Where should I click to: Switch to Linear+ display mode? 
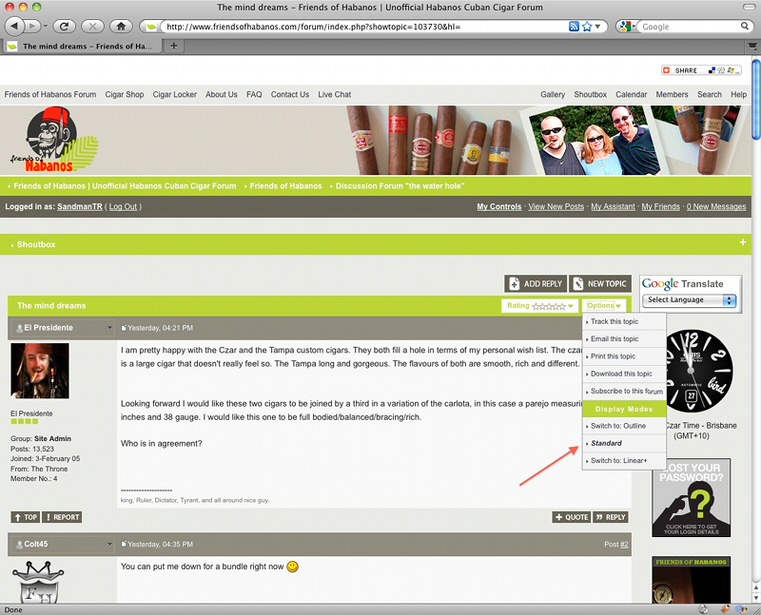[x=624, y=461]
